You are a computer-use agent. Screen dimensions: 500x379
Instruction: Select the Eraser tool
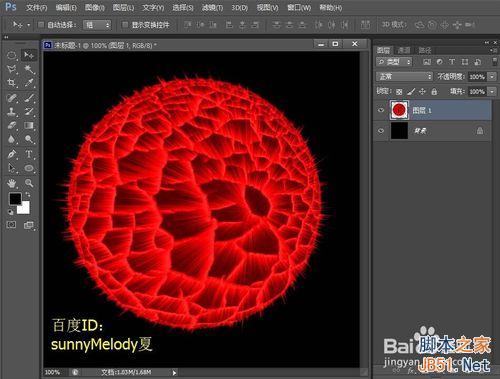tap(12, 125)
